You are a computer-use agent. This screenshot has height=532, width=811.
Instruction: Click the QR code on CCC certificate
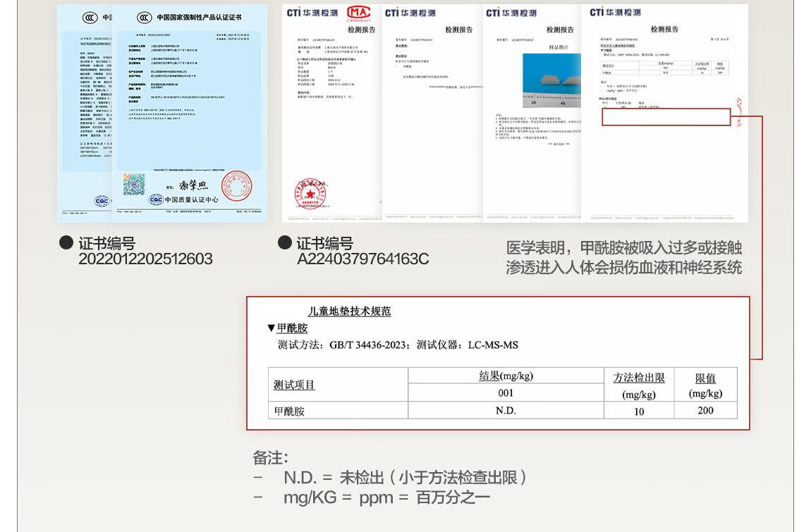point(134,185)
